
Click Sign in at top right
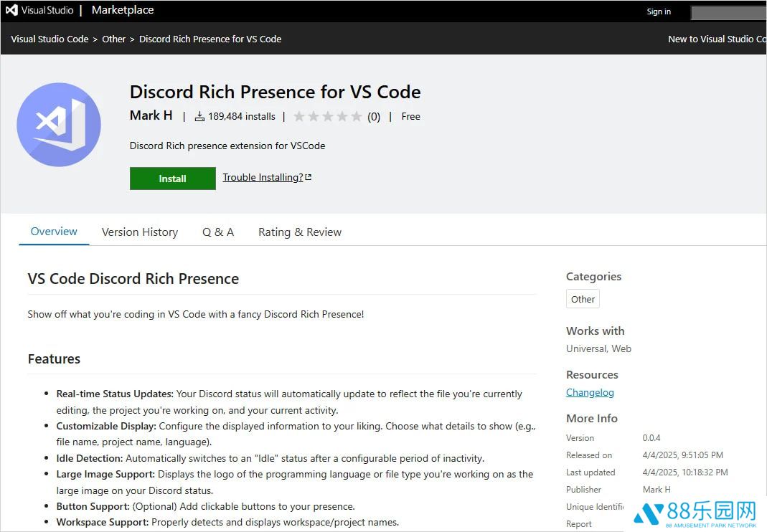(x=659, y=11)
